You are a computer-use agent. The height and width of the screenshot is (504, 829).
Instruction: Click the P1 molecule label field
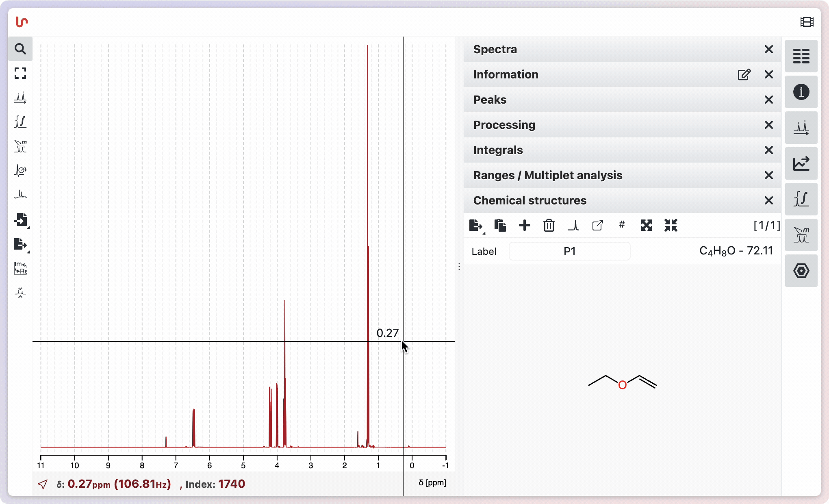click(569, 251)
